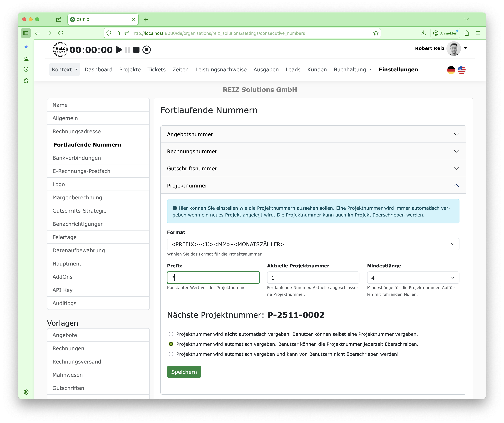Select 'jederzeit überschreiben' radio option
This screenshot has height=423, width=504.
171,344
